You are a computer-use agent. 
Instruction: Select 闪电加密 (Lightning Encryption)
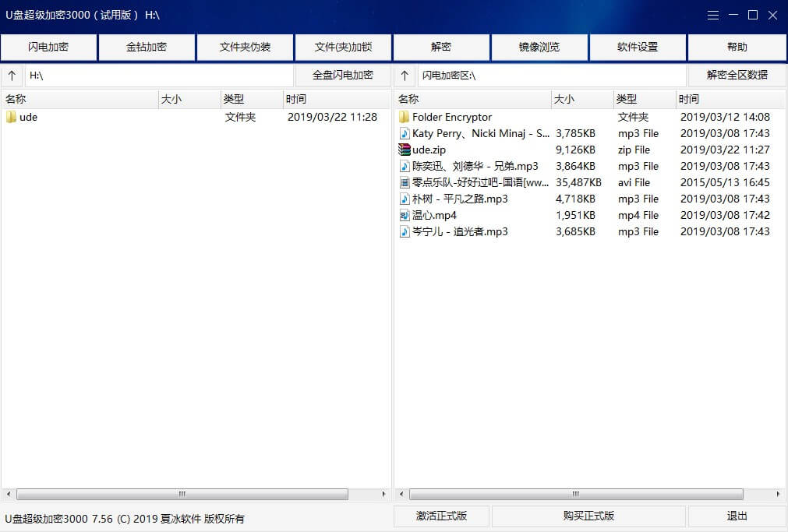pyautogui.click(x=48, y=47)
